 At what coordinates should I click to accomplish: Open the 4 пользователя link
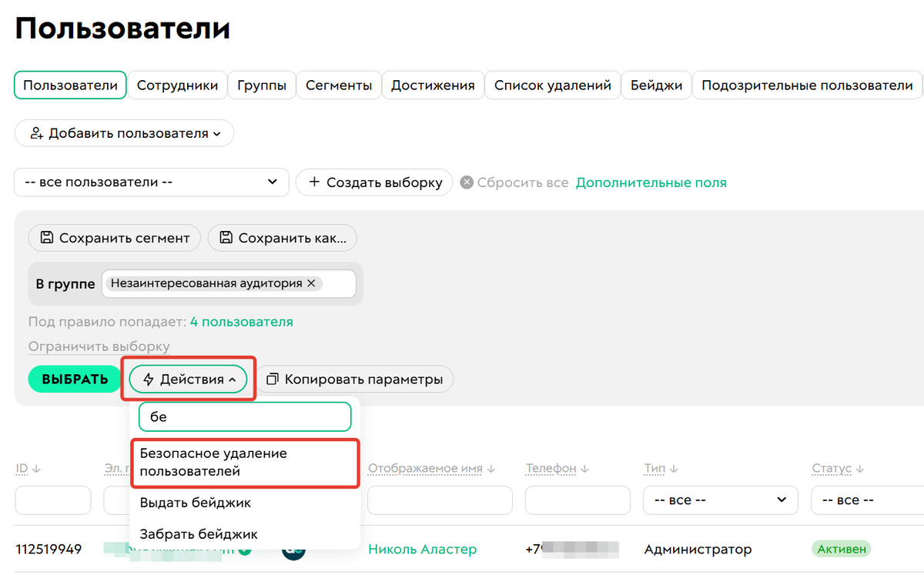(240, 320)
